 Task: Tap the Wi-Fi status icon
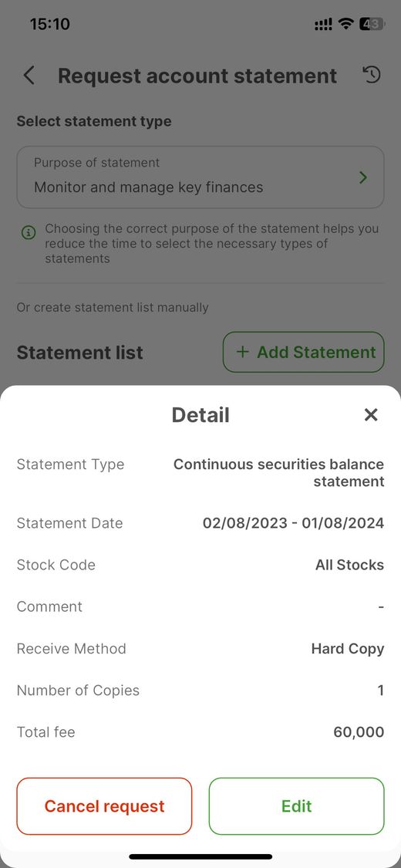click(x=346, y=24)
